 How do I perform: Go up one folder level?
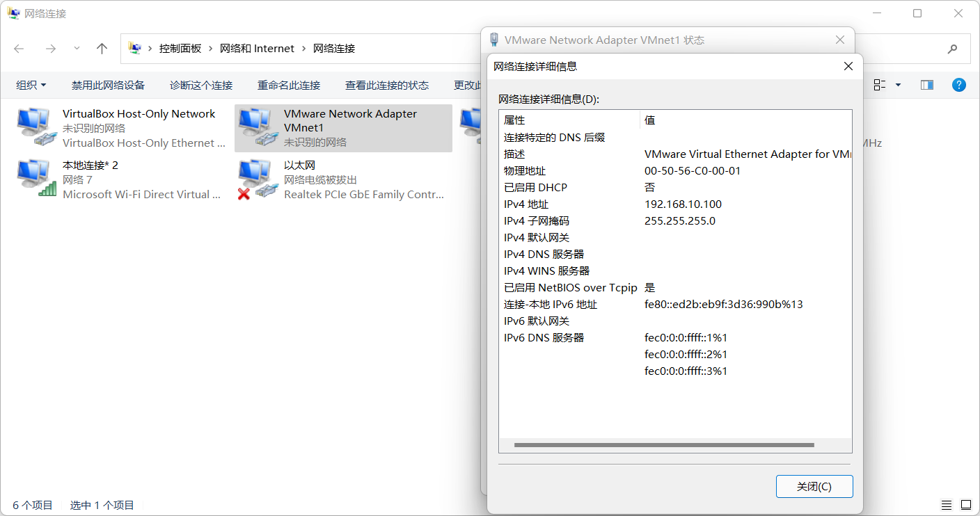[102, 49]
